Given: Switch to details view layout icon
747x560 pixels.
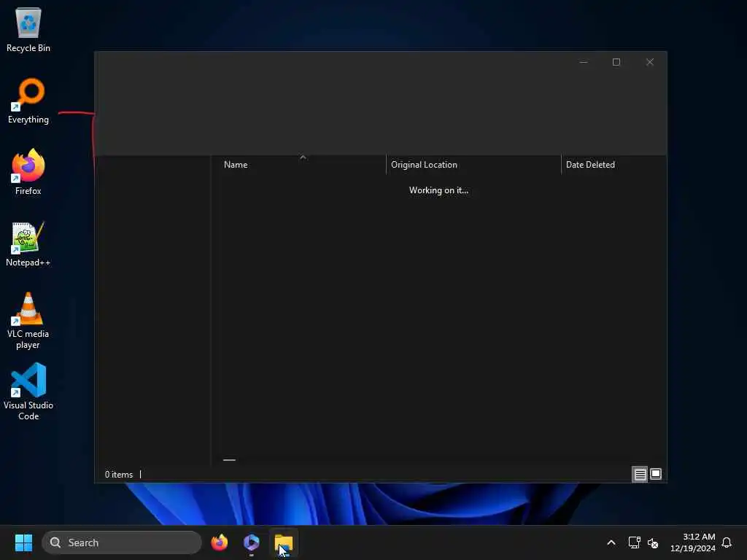Looking at the screenshot, I should pos(640,474).
